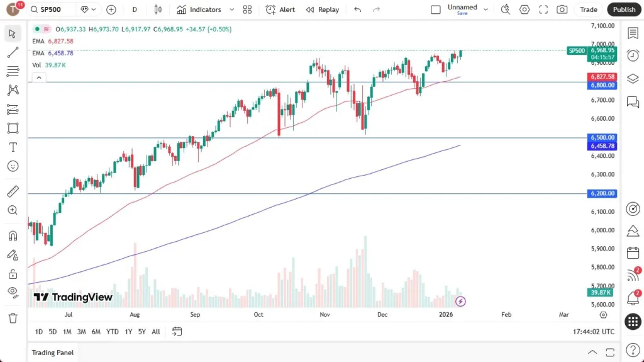Open the products grid menu
Viewport: 644px width, 362px height.
pyautogui.click(x=633, y=322)
